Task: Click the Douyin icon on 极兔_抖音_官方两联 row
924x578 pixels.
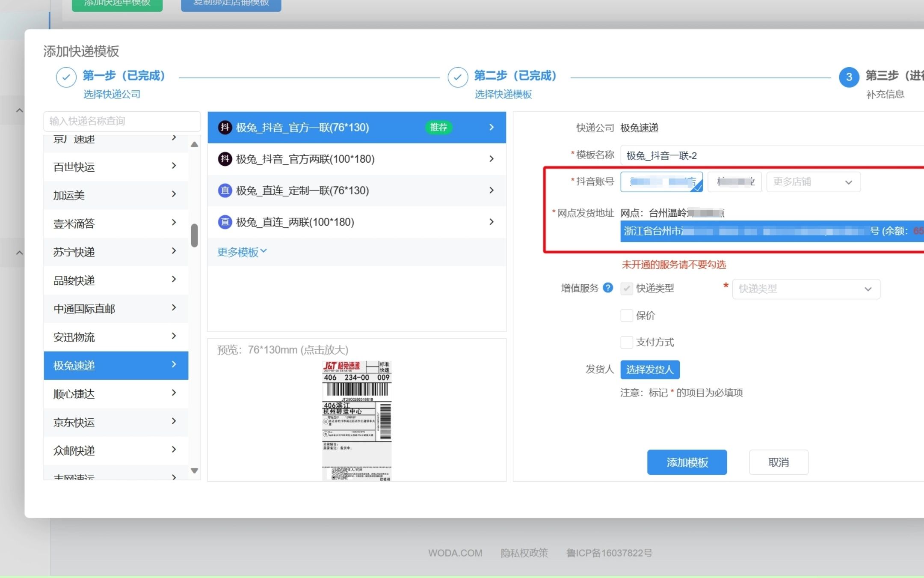Action: click(225, 159)
